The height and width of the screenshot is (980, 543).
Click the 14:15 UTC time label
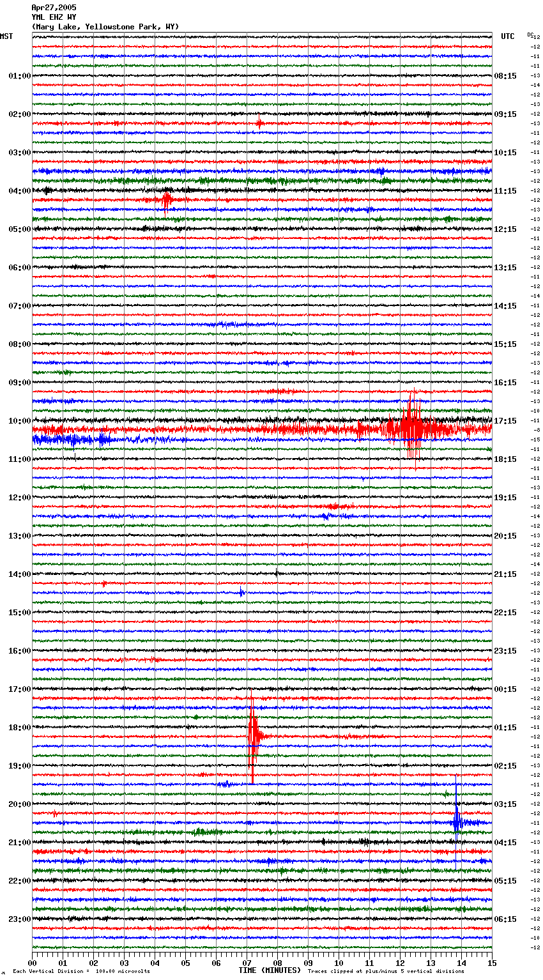pyautogui.click(x=505, y=306)
